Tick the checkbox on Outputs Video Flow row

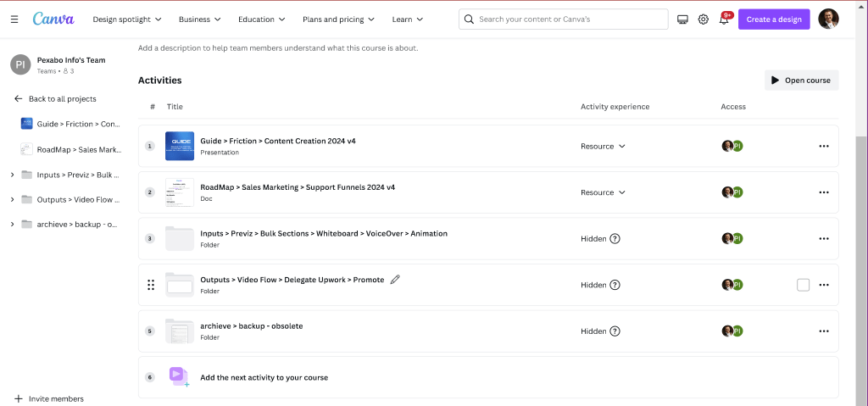tap(803, 285)
